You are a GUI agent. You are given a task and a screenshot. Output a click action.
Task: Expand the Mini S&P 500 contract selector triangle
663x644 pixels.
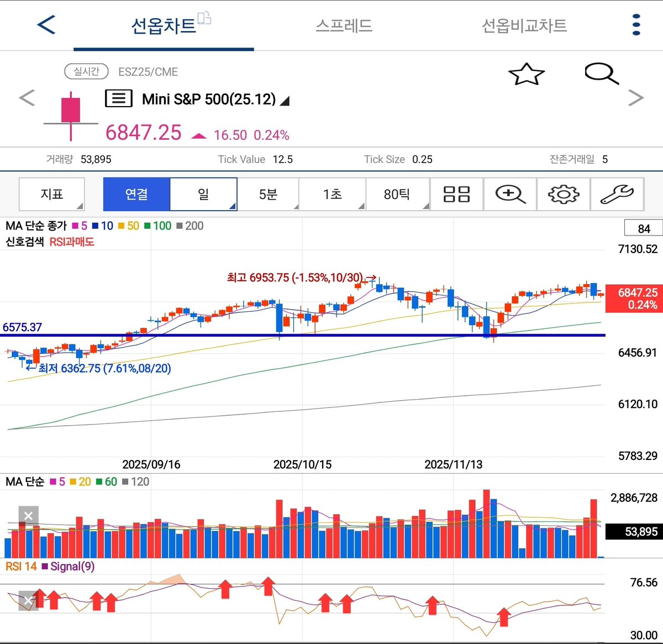coord(285,101)
